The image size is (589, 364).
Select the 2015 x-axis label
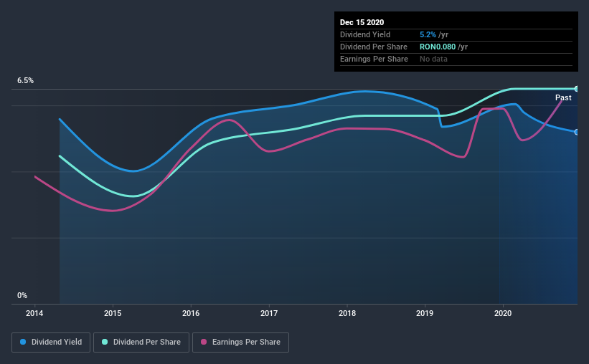coord(113,313)
